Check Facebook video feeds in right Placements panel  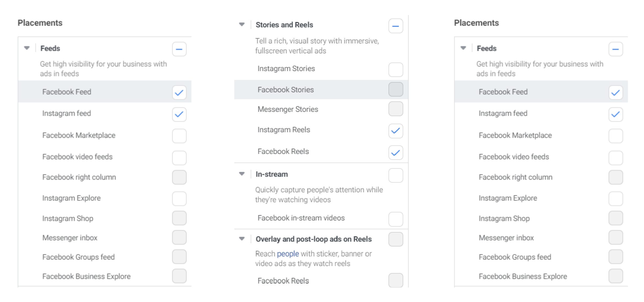[x=616, y=158]
